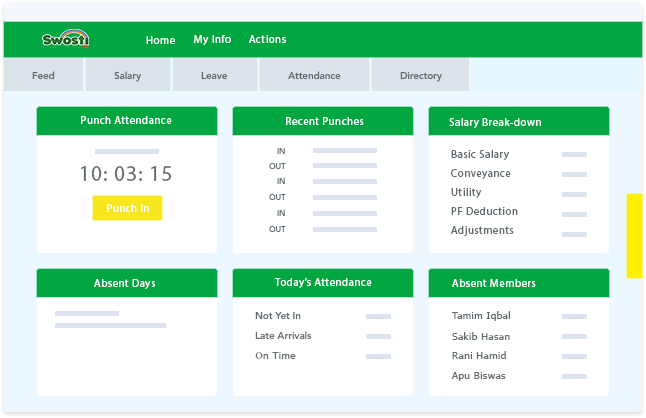Switch to the Leave tab
The width and height of the screenshot is (646, 418).
pyautogui.click(x=215, y=75)
